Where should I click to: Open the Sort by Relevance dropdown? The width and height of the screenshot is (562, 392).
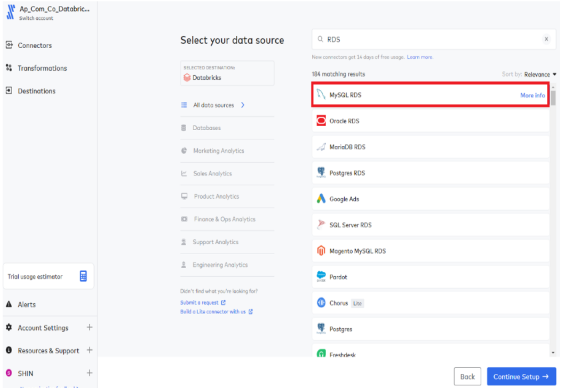[x=540, y=74]
